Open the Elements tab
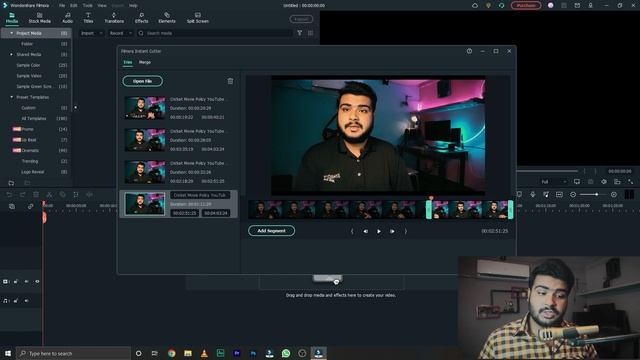This screenshot has height=360, width=640. 167,18
